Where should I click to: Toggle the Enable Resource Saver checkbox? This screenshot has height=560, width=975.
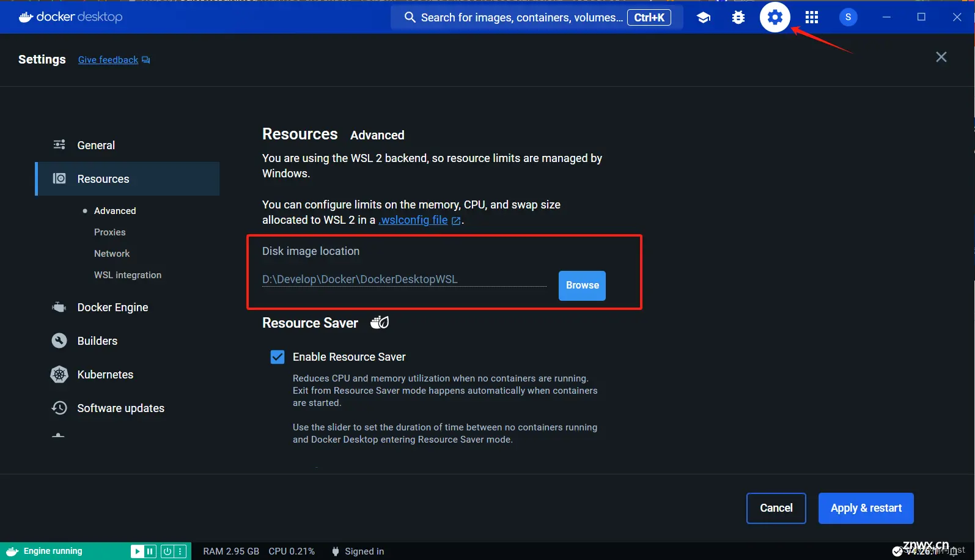click(x=278, y=357)
